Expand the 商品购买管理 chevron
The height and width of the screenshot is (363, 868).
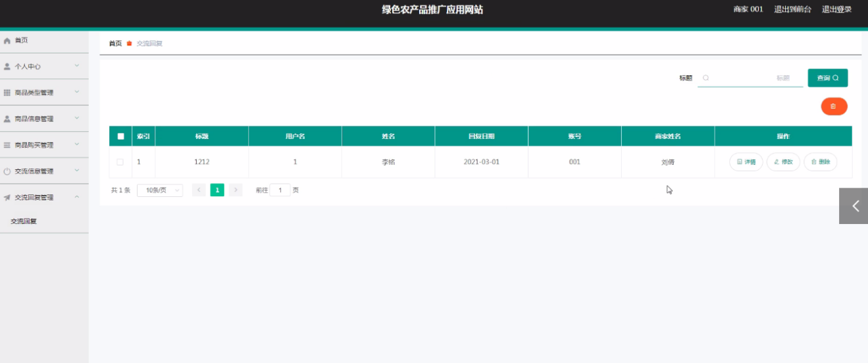coord(77,144)
